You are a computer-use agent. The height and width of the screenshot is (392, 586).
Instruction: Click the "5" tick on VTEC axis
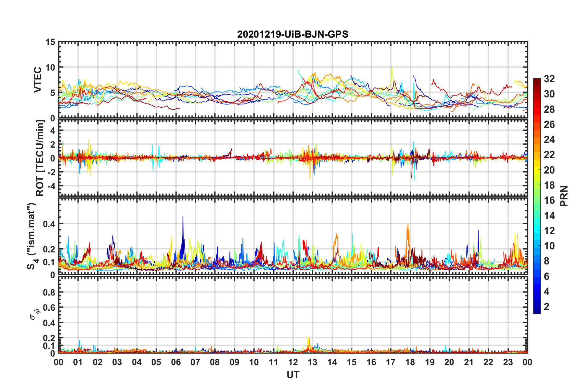53,93
